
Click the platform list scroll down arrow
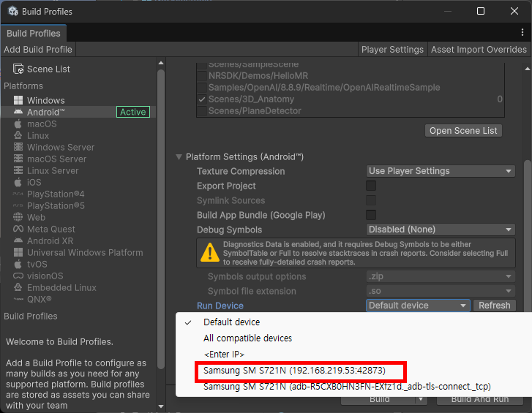click(161, 406)
